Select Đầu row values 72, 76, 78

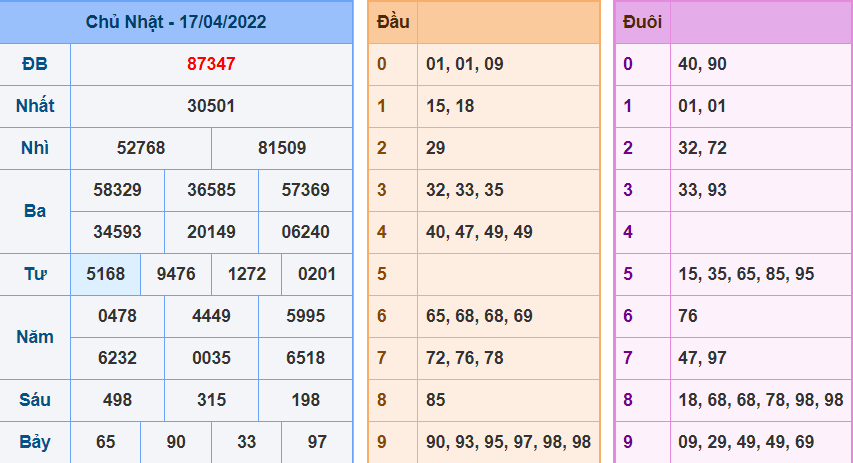click(x=465, y=358)
